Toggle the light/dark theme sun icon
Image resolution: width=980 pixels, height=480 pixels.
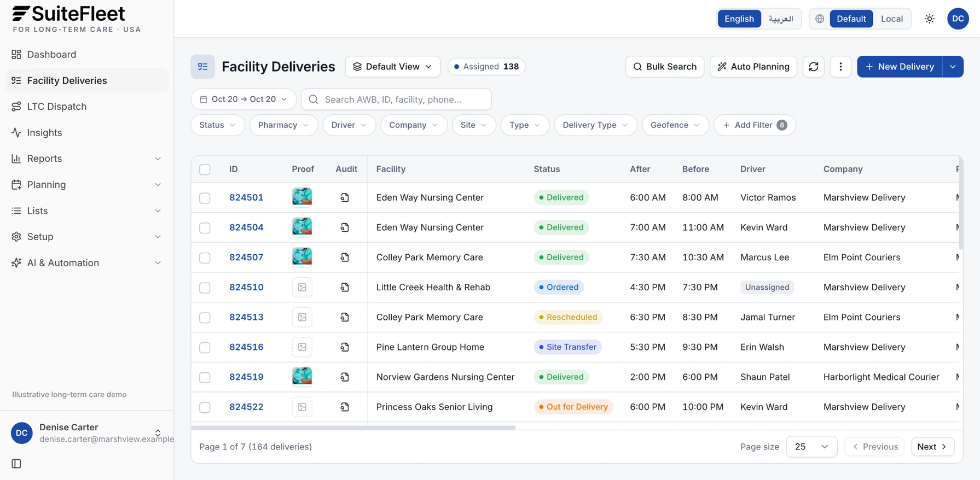(930, 19)
